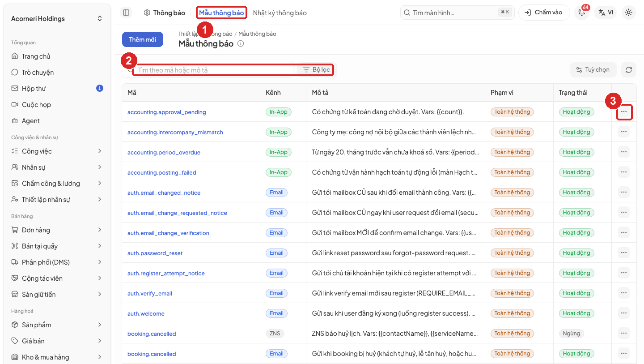
Task: Change language with the VI button
Action: pos(606,13)
